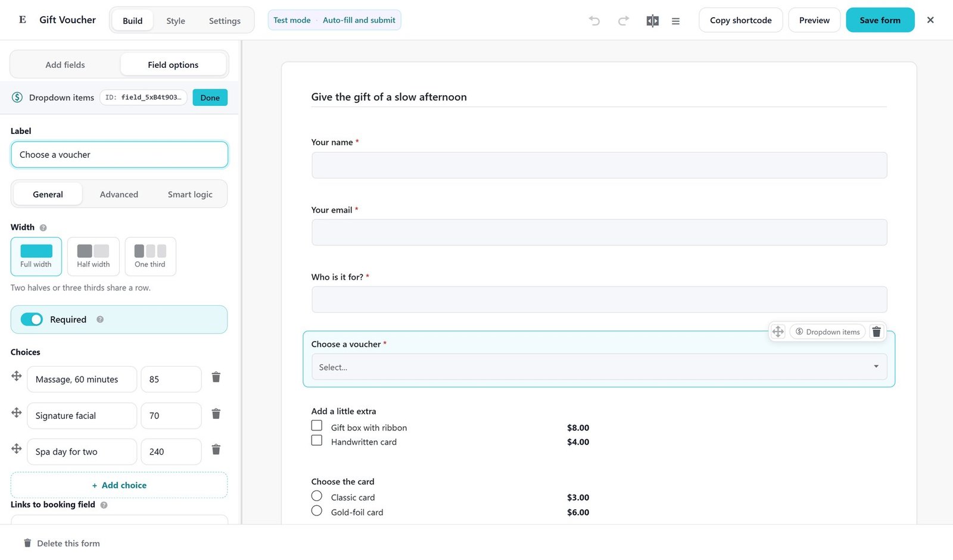The height and width of the screenshot is (560, 953).
Task: Click Auto-fill and submit link
Action: pyautogui.click(x=359, y=20)
